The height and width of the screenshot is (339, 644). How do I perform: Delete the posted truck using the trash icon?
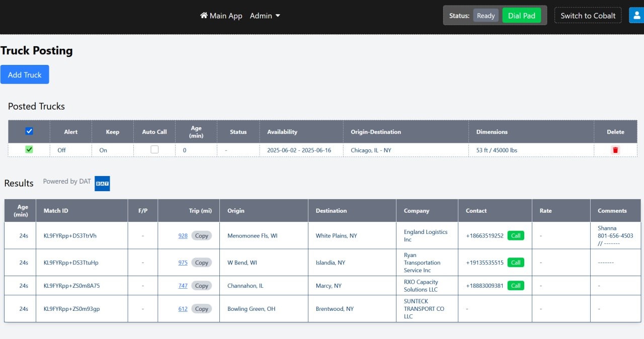coord(615,149)
